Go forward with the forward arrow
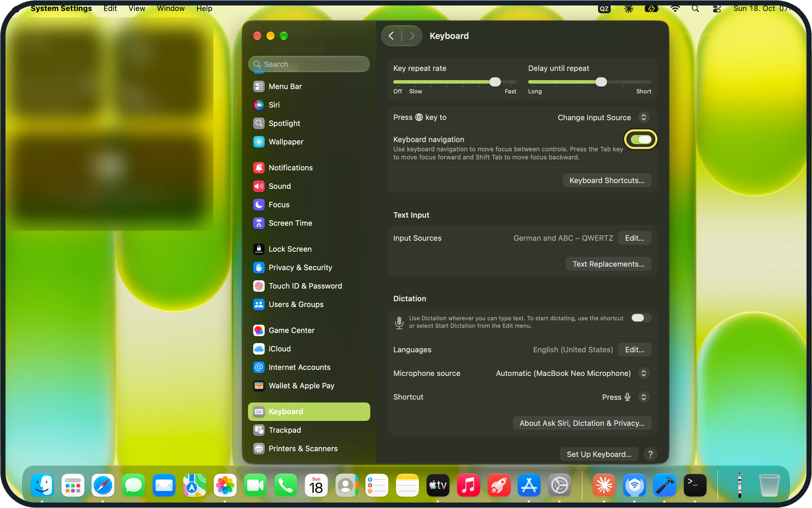812x508 pixels. [412, 36]
